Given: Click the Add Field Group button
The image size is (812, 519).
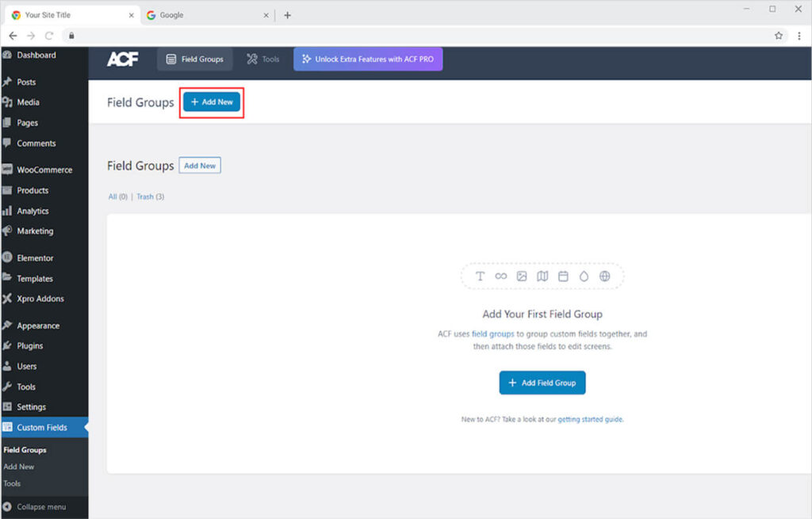Looking at the screenshot, I should tap(542, 383).
